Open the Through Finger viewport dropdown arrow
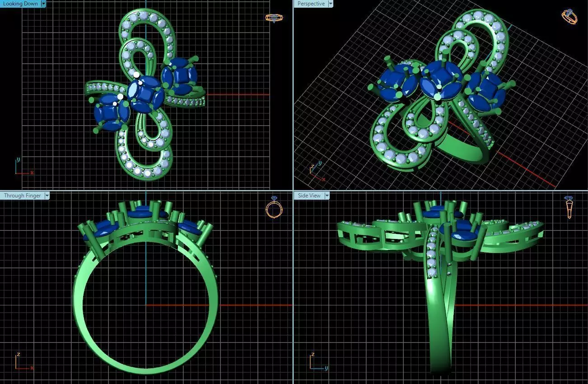 (x=47, y=196)
